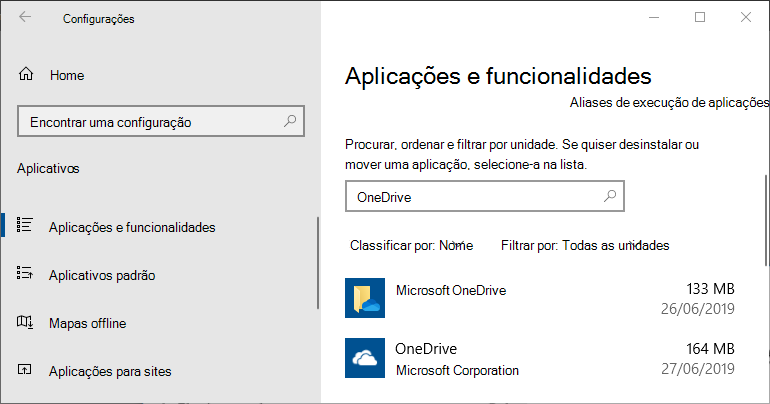Focus the Encontrar uma configuração search box

[161, 121]
